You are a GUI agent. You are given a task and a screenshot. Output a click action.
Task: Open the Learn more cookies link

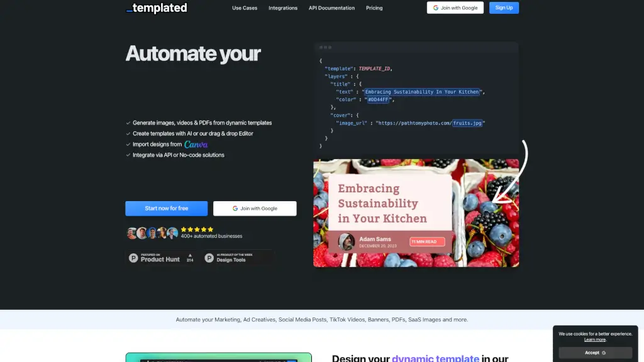point(595,339)
